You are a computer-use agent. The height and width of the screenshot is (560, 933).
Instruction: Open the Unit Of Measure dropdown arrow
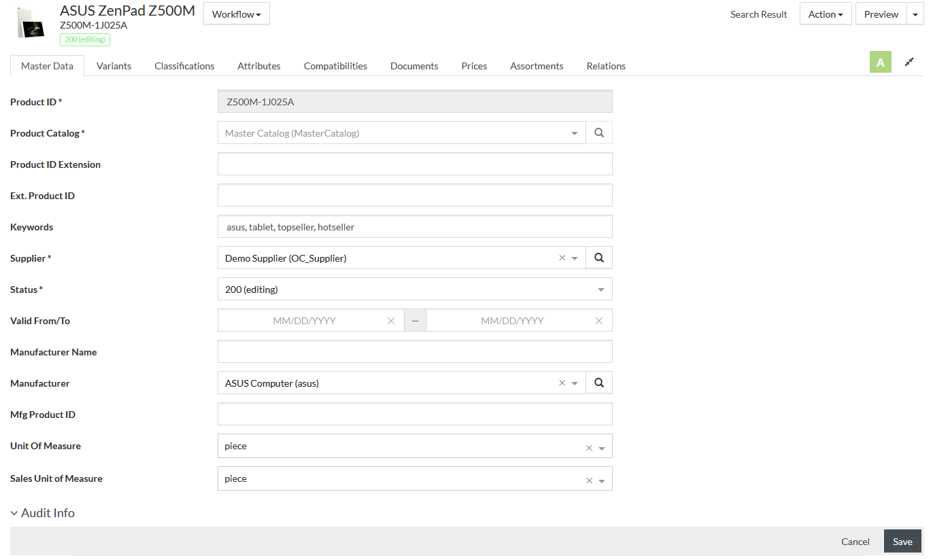click(602, 448)
